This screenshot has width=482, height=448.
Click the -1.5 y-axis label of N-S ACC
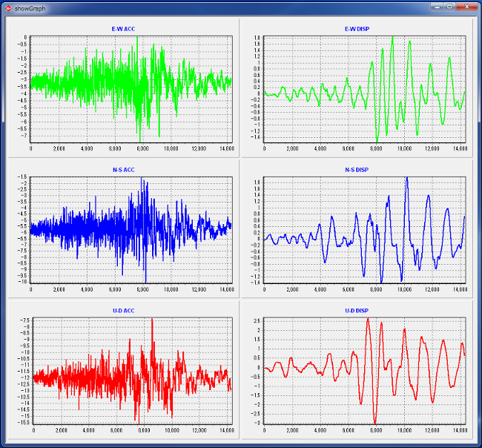click(22, 177)
